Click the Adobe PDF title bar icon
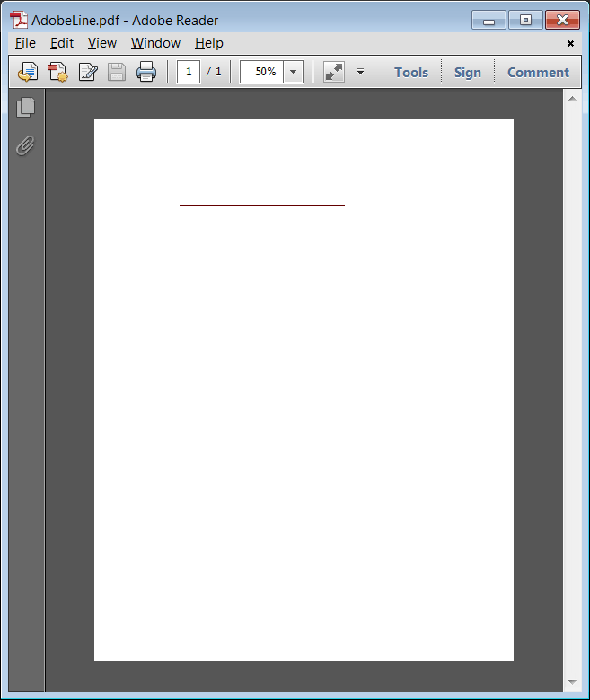Viewport: 590px width, 700px height. point(18,20)
